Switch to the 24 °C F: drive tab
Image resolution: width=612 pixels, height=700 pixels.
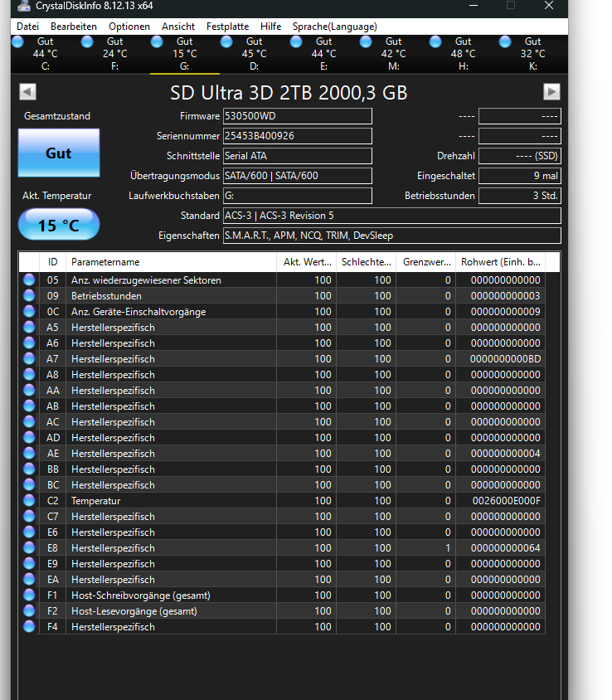[114, 54]
